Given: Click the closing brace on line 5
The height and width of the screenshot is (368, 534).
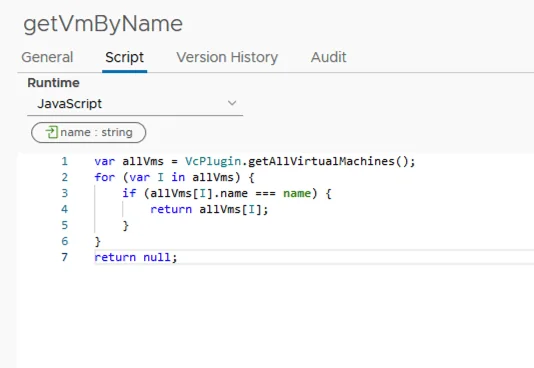Looking at the screenshot, I should pos(126,225).
